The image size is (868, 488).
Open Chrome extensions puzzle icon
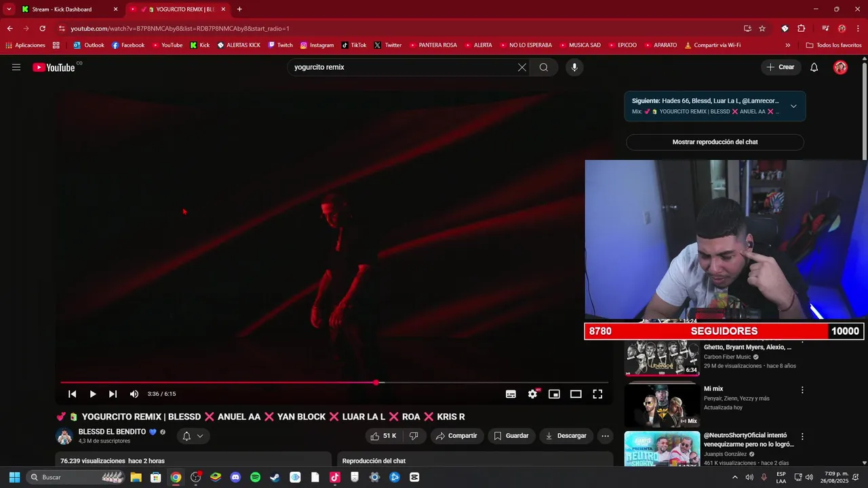coord(802,28)
